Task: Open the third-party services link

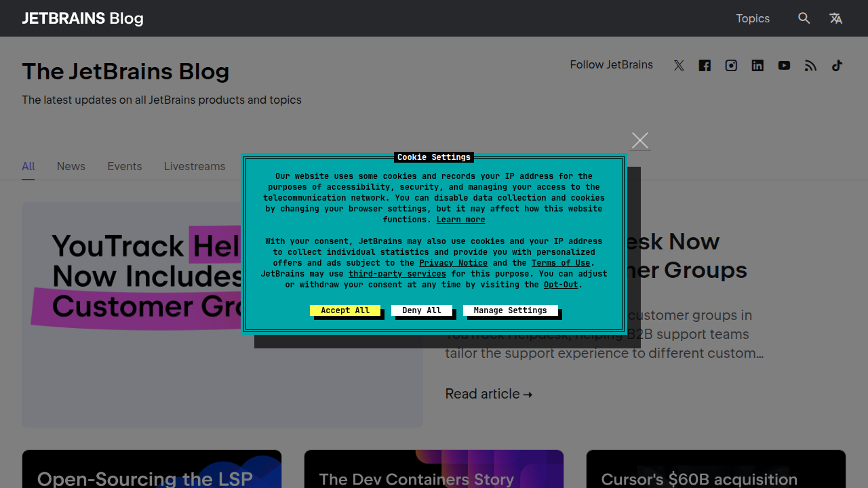Action: [397, 274]
